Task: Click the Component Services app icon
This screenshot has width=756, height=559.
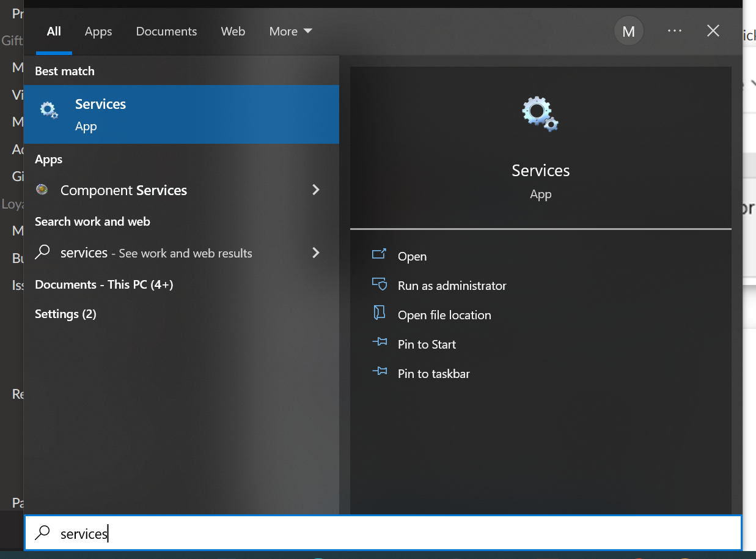Action: pyautogui.click(x=42, y=190)
